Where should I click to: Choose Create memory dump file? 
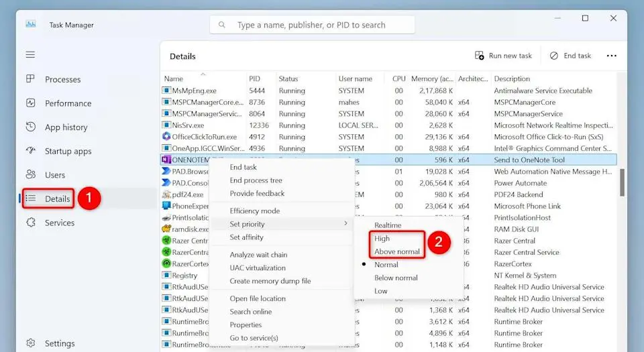point(270,281)
